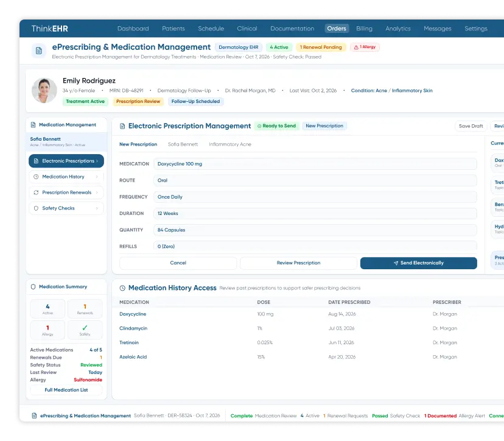Open Doxycycline in medication history
Image resolution: width=504 pixels, height=441 pixels.
pyautogui.click(x=133, y=314)
